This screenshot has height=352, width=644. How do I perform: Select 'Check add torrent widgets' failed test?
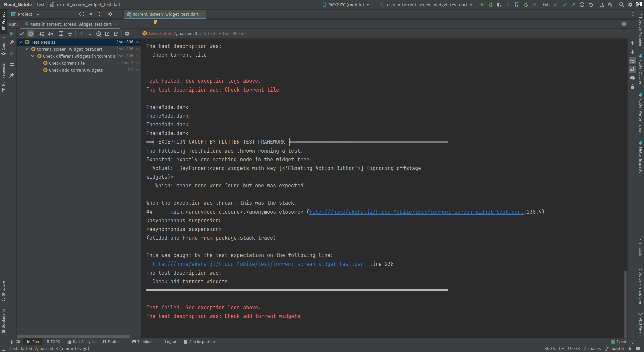coord(76,70)
